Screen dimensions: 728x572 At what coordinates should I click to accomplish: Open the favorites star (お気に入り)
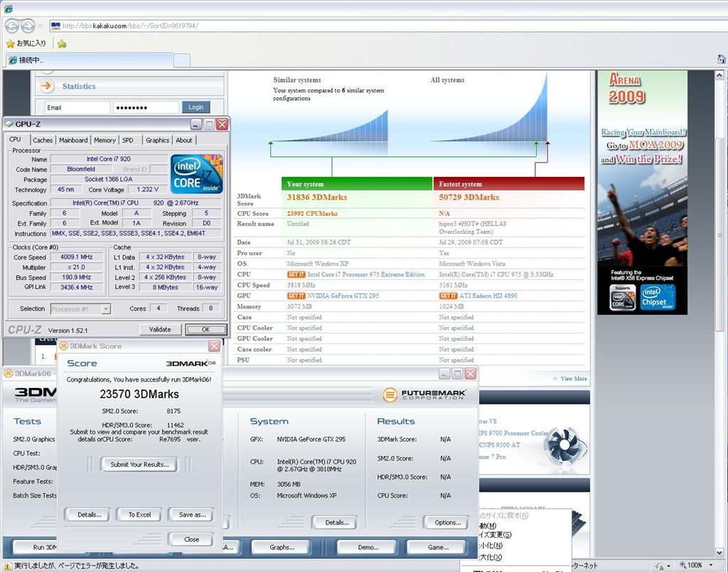(26, 43)
